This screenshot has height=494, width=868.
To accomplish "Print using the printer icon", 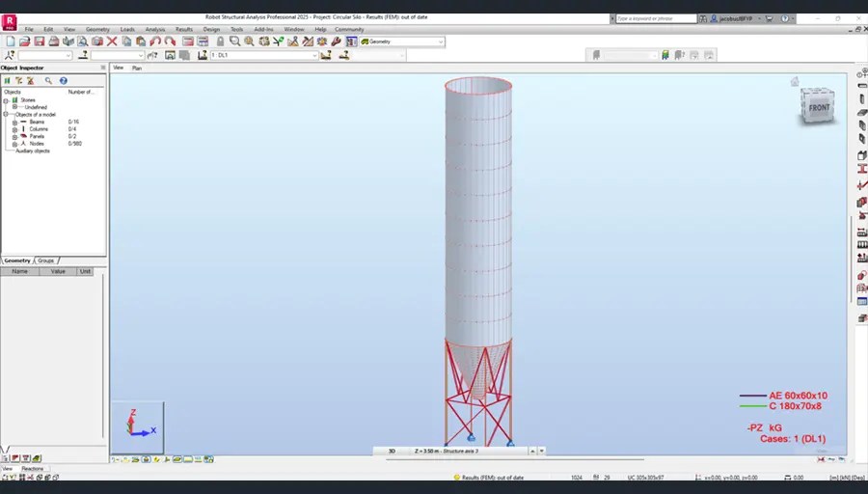I will (54, 41).
